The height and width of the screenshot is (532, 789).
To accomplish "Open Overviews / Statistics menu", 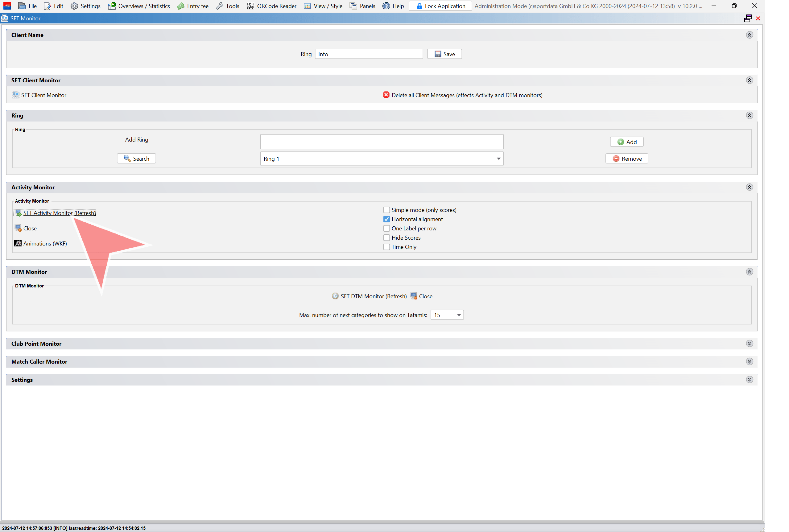I will pyautogui.click(x=139, y=6).
